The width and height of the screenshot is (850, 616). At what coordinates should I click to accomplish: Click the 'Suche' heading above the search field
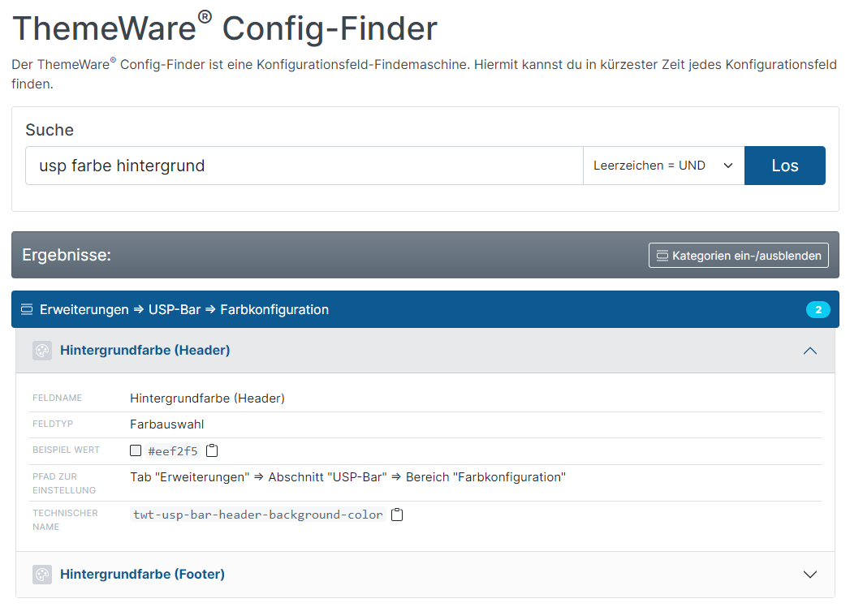pyautogui.click(x=50, y=130)
